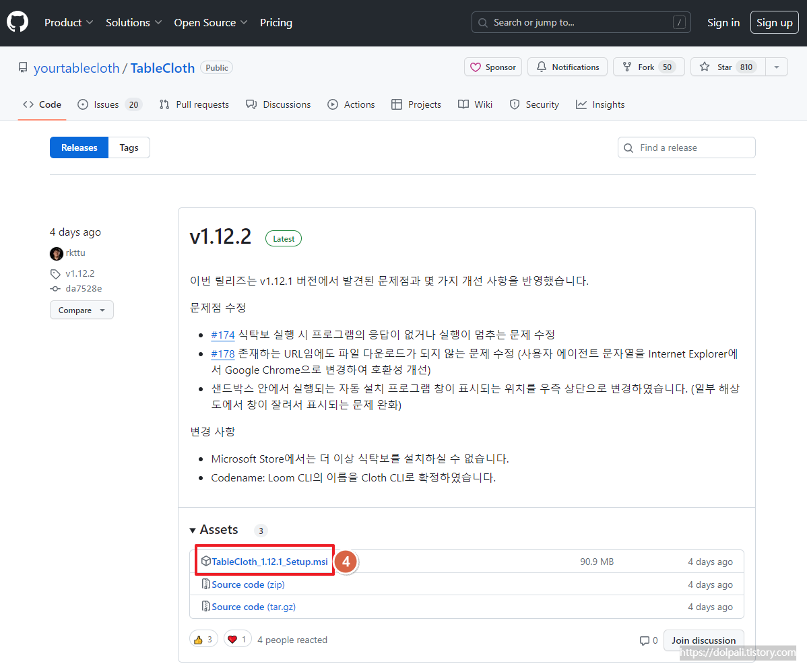Screen dimensions: 807x672
Task: Expand the Product menu
Action: (x=69, y=23)
